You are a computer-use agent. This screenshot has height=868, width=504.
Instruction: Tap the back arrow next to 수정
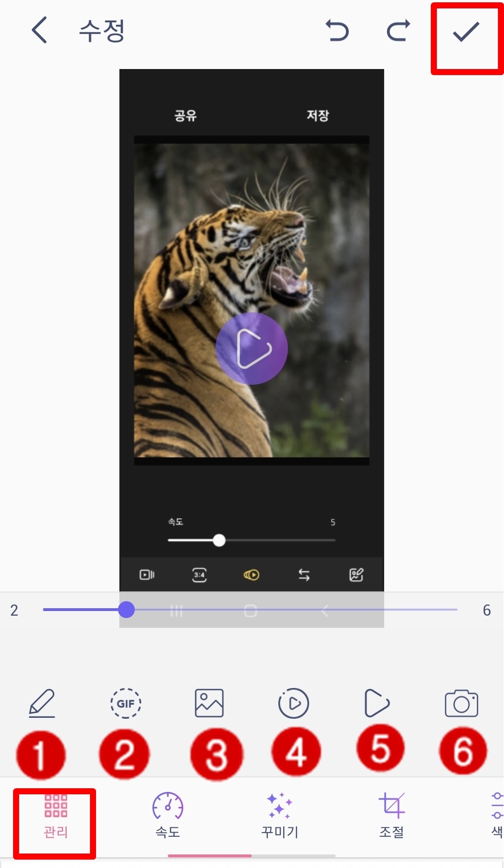(x=39, y=30)
